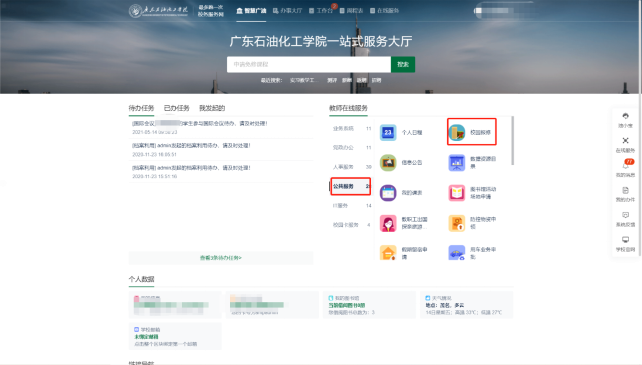This screenshot has height=365, width=642.
Task: Focus the search input field in the banner
Action: (x=309, y=64)
